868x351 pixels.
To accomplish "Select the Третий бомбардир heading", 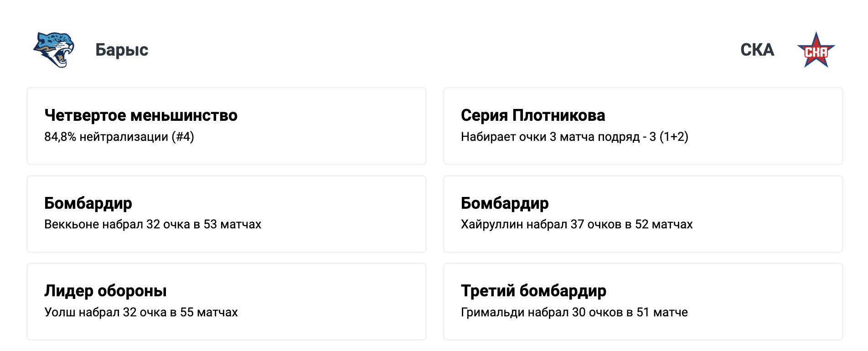I will [533, 291].
